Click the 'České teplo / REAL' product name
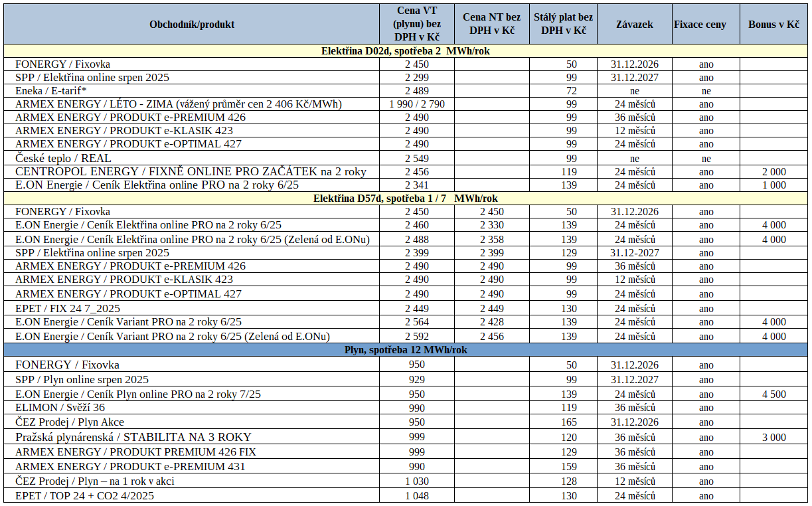The image size is (812, 506). pos(63,158)
